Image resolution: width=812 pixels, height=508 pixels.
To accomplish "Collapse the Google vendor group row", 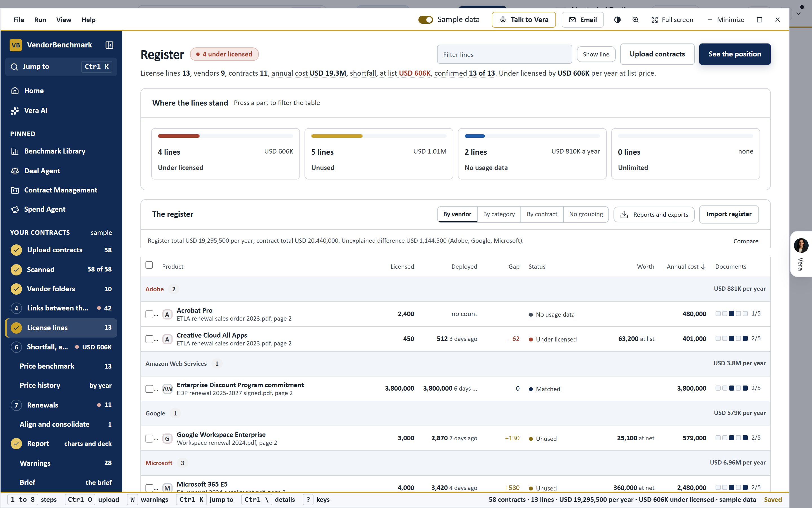I will click(455, 413).
